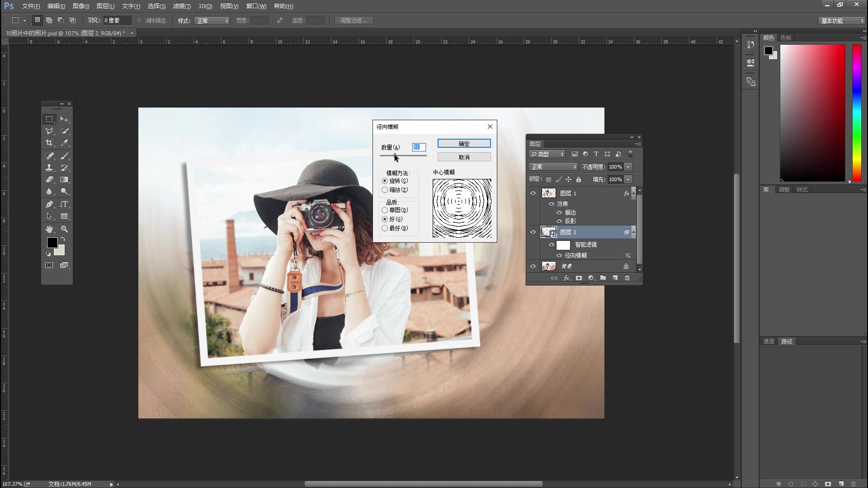868x488 pixels.
Task: Select the Zoom magnifier tool
Action: [x=64, y=229]
